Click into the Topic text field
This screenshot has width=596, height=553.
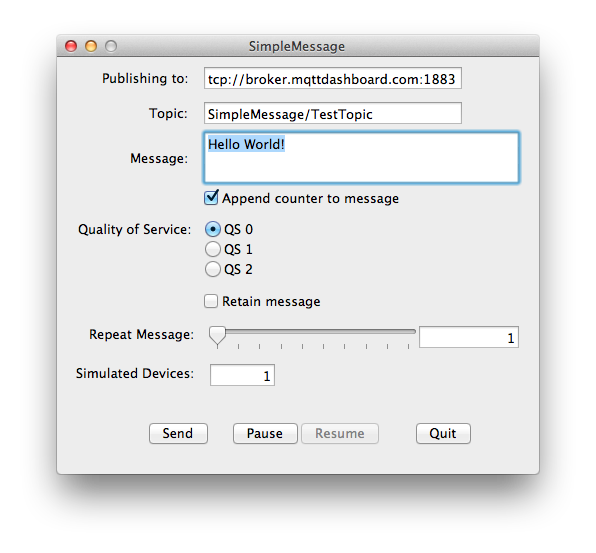click(333, 113)
